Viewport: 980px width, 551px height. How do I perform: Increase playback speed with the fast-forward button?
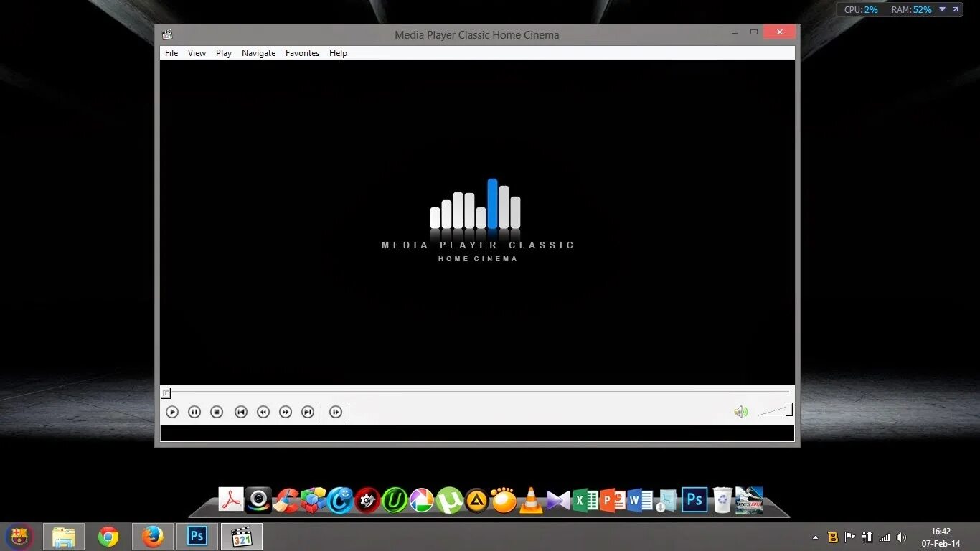click(286, 412)
